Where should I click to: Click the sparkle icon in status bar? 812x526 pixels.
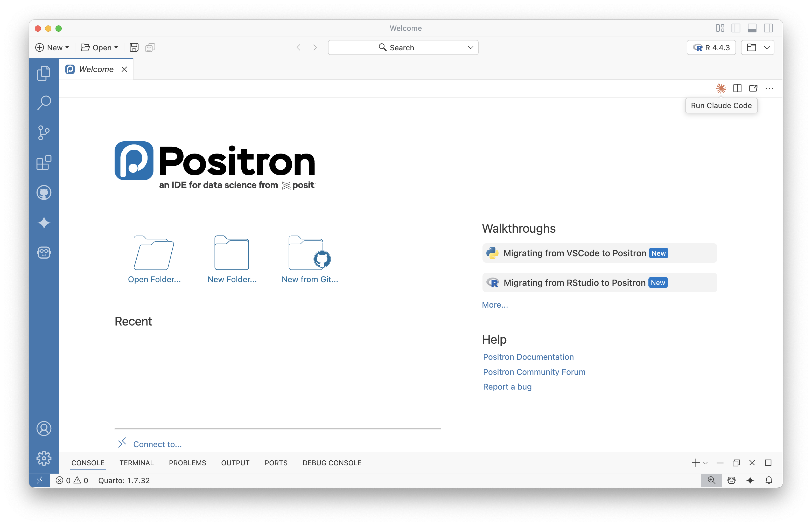coord(750,480)
